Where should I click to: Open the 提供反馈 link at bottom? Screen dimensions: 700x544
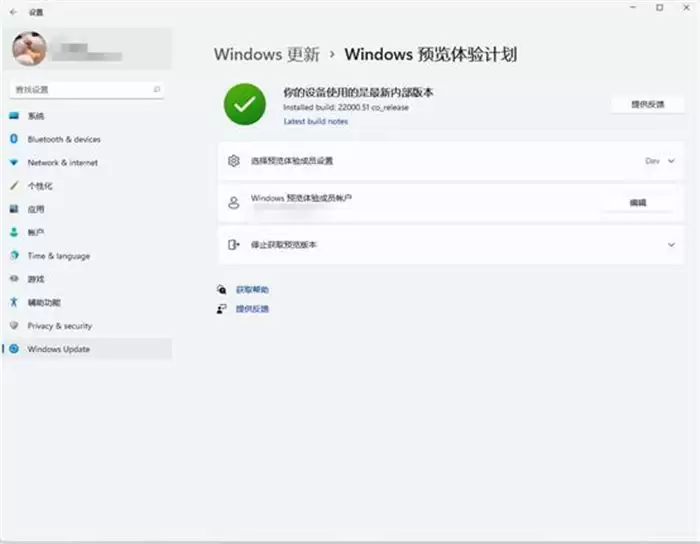click(x=252, y=309)
